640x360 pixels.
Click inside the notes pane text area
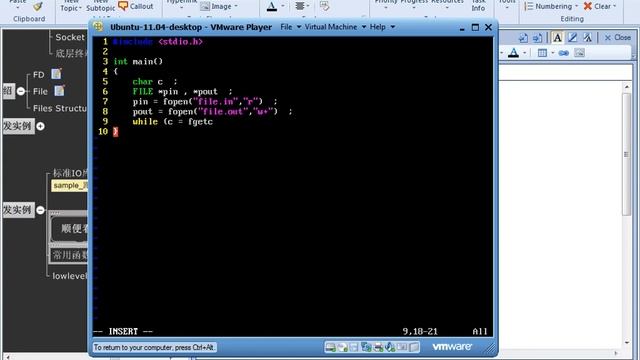click(560, 214)
